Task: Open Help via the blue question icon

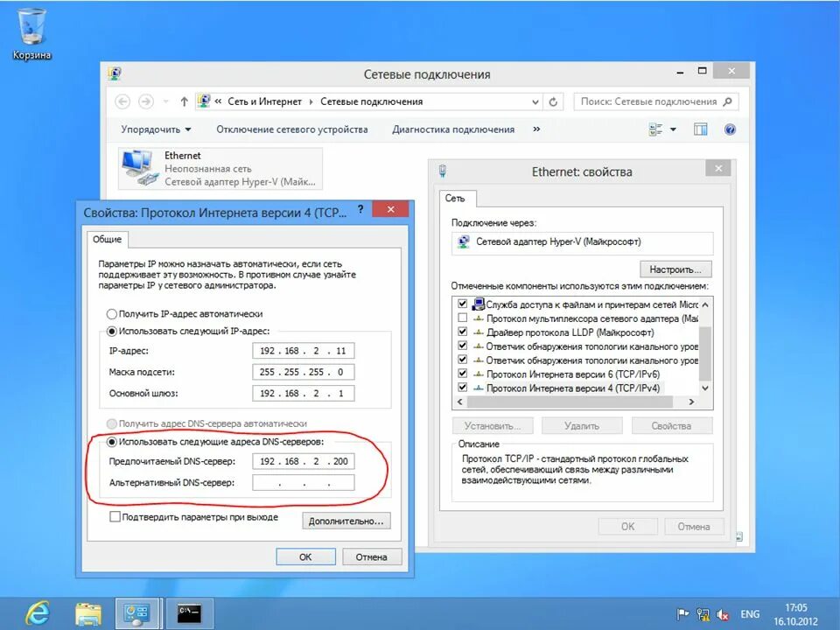Action: coord(730,129)
